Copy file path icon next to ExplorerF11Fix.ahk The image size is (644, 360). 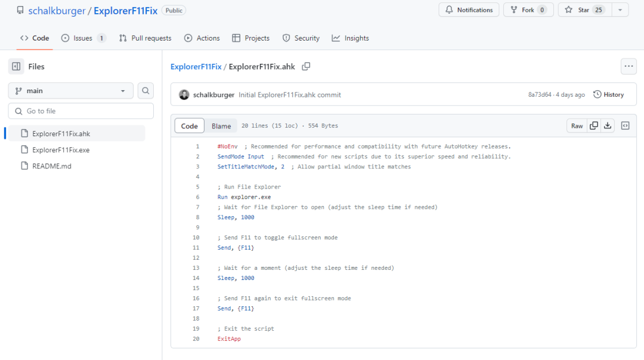(x=306, y=67)
